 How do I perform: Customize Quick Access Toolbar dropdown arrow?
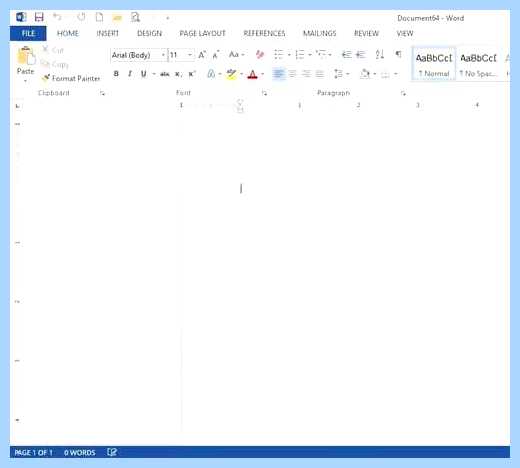pos(168,18)
